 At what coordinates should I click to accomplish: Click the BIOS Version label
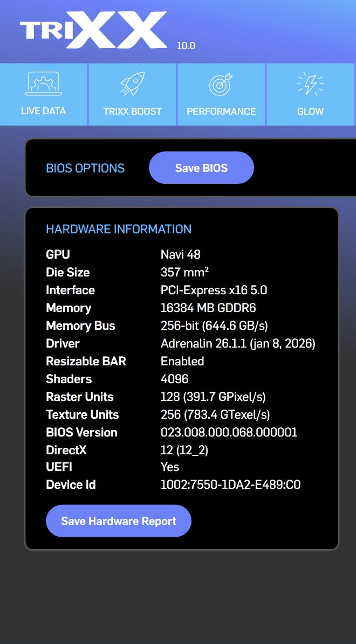82,432
